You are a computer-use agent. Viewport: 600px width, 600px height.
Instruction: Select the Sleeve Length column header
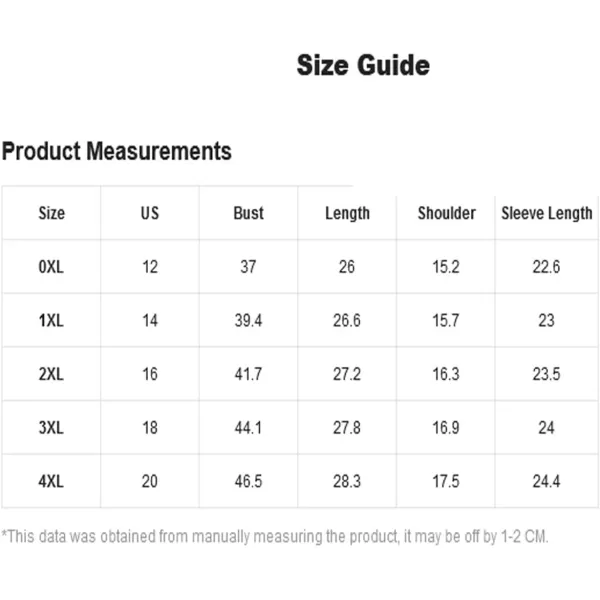coord(547,214)
